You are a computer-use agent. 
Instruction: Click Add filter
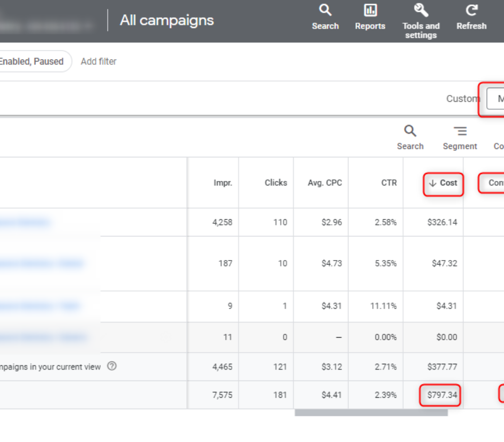pyautogui.click(x=98, y=61)
